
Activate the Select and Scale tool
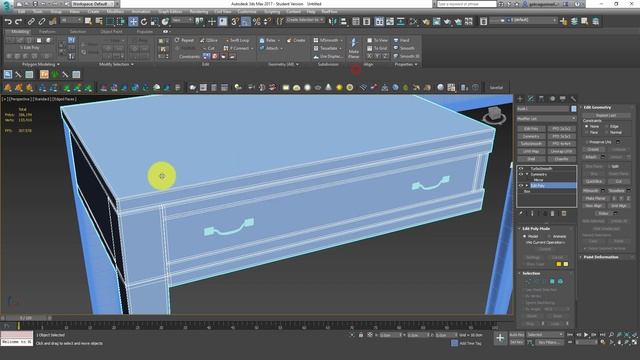click(x=154, y=21)
